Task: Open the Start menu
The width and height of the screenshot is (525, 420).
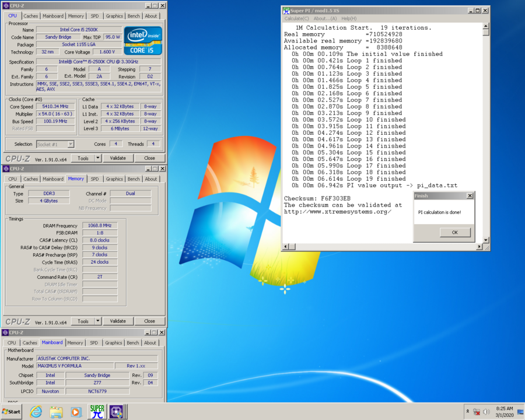Action: click(x=12, y=412)
